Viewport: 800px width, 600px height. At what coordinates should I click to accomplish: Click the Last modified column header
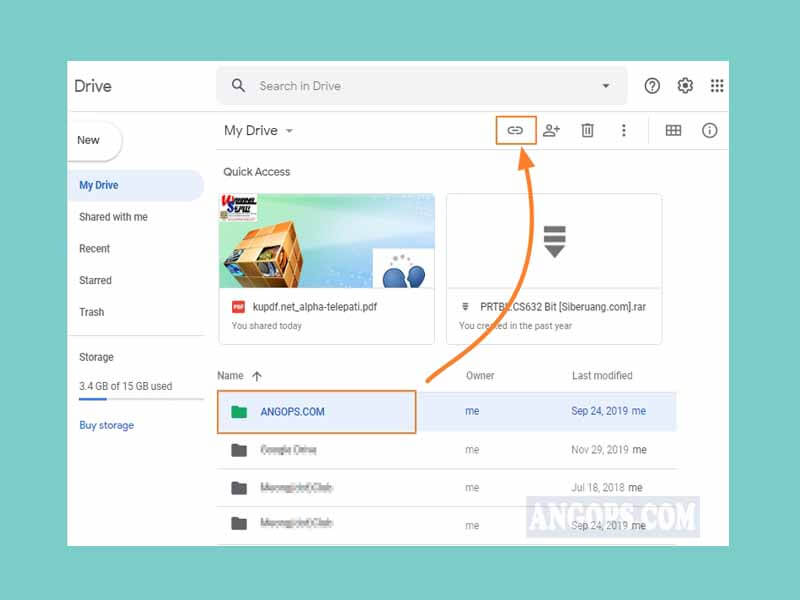(x=602, y=376)
